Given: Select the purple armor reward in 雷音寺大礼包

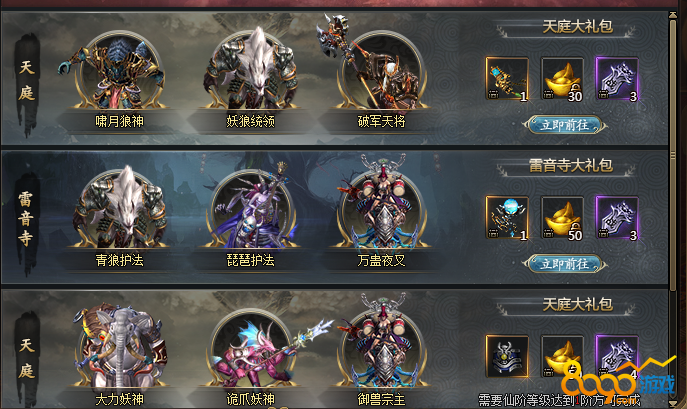Looking at the screenshot, I should pos(617,218).
